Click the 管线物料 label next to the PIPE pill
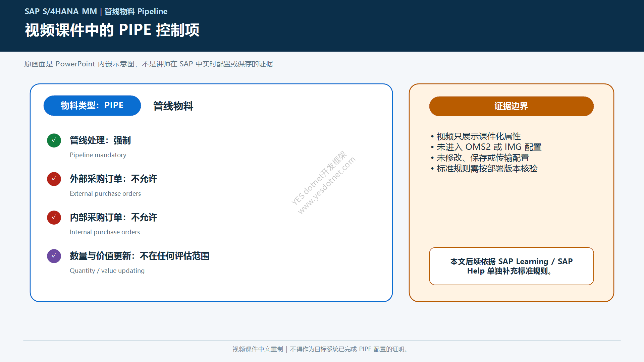 pyautogui.click(x=173, y=106)
